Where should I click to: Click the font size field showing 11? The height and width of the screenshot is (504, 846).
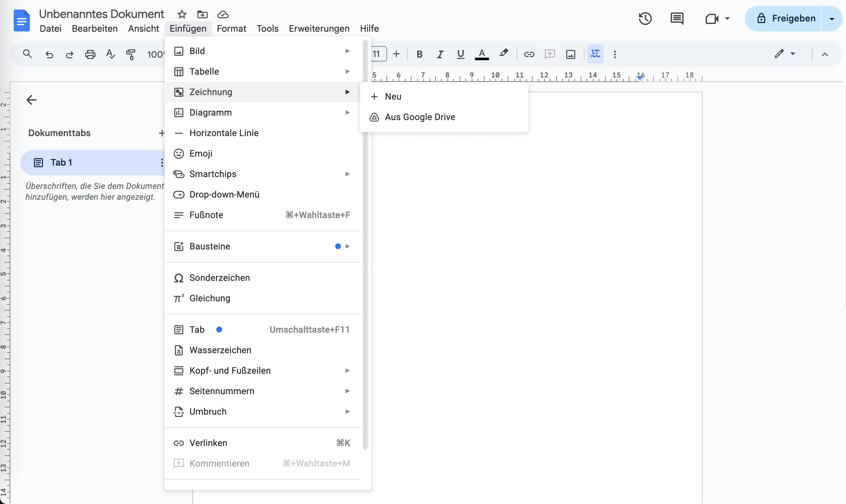(x=378, y=54)
